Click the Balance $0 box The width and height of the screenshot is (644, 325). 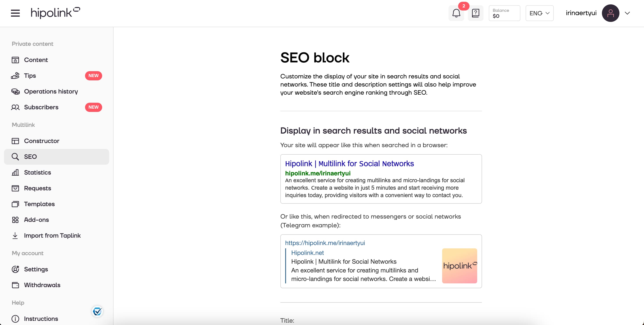504,13
